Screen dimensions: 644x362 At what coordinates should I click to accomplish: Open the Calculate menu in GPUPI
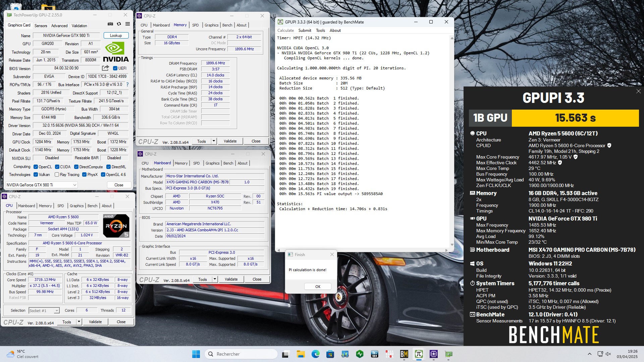tap(285, 31)
